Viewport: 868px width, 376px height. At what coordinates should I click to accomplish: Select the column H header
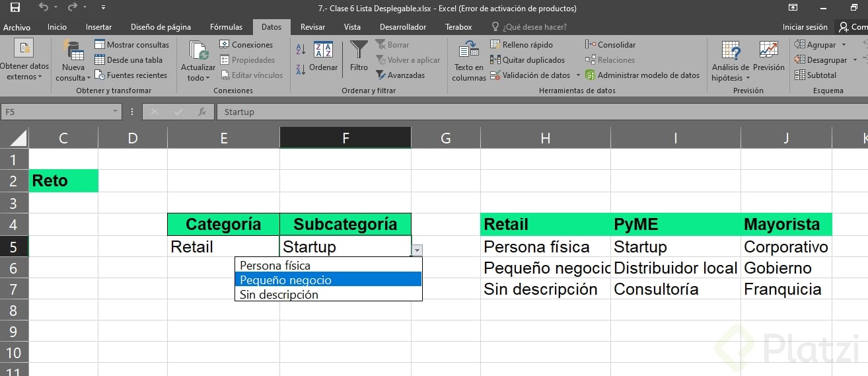click(545, 137)
